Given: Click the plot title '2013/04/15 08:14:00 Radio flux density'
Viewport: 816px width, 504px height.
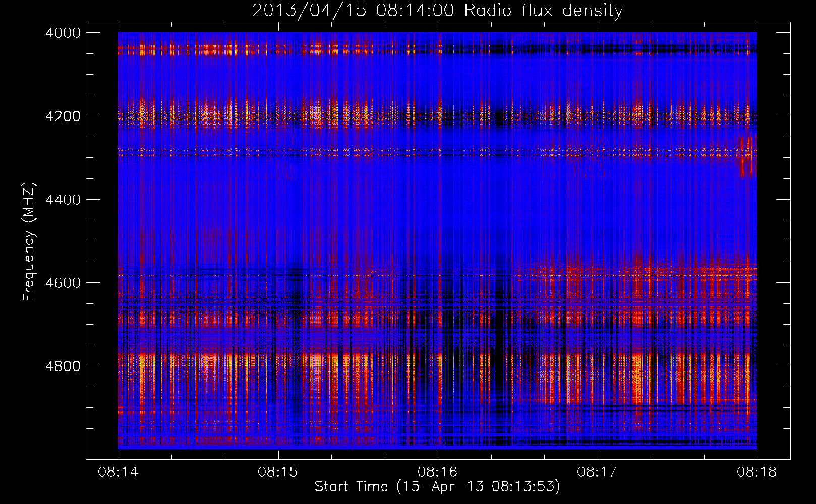Looking at the screenshot, I should click(x=437, y=10).
